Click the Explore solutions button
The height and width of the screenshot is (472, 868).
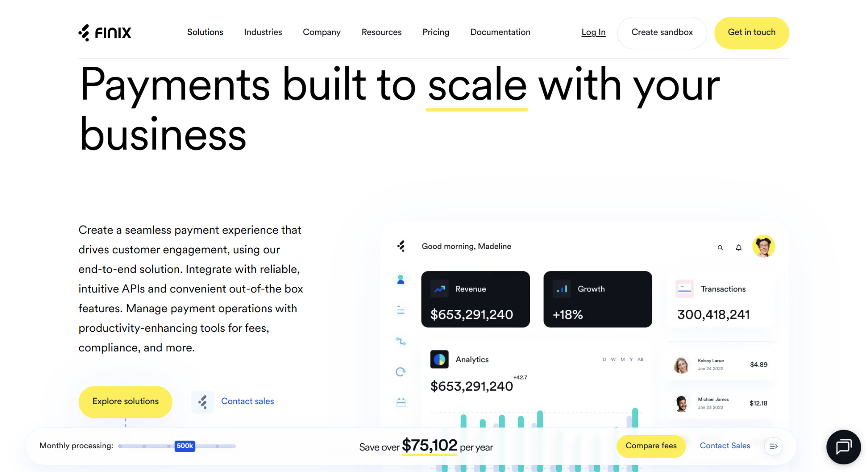[x=125, y=402]
